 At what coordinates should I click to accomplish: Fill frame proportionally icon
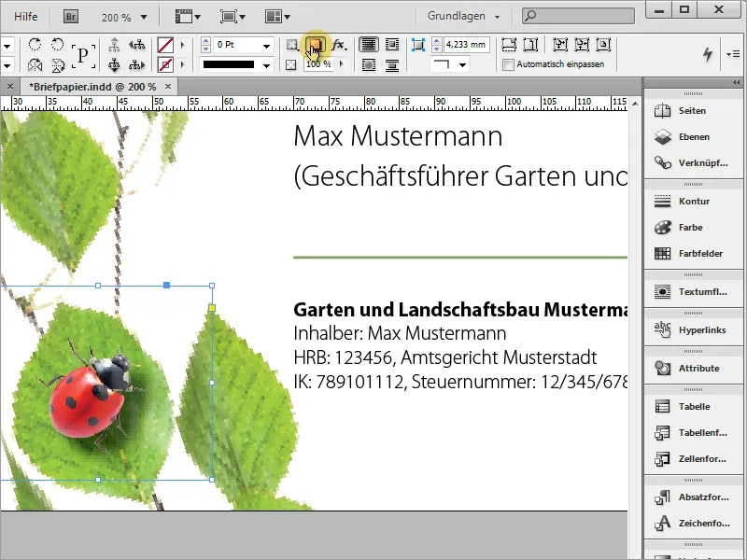click(x=509, y=45)
